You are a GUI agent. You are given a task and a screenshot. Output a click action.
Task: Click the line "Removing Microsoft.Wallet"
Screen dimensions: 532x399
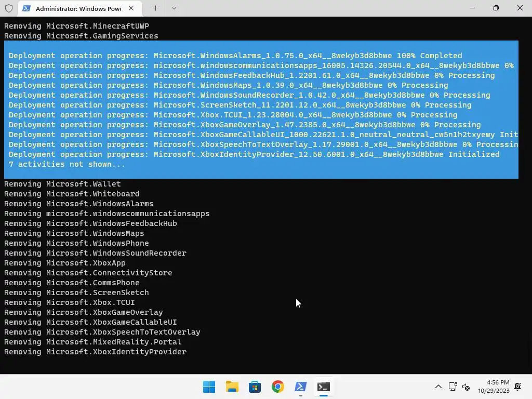click(x=62, y=184)
